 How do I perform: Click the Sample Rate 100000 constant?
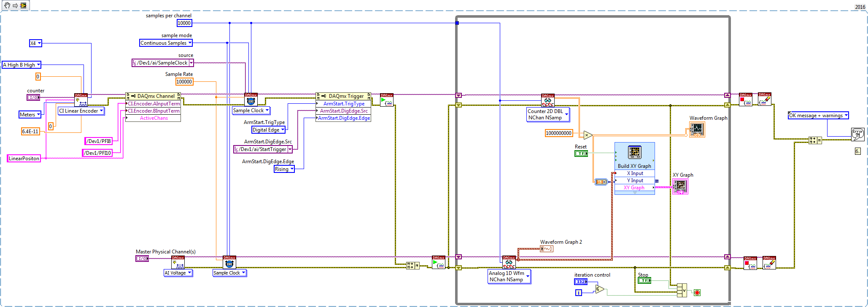point(184,81)
